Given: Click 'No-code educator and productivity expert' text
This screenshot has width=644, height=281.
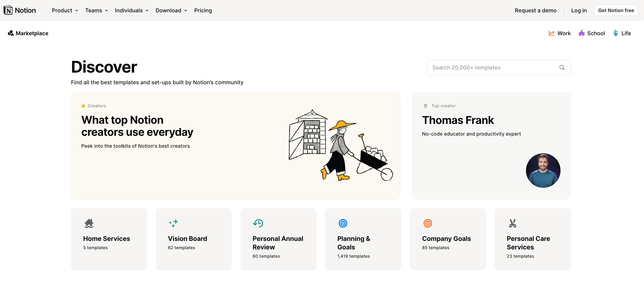Looking at the screenshot, I should pos(471,134).
